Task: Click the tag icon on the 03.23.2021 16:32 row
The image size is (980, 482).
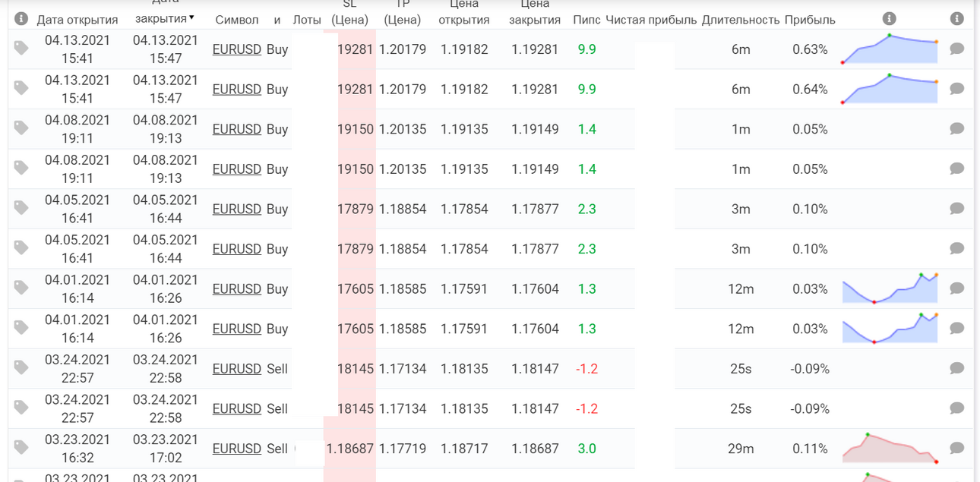Action: coord(21,448)
